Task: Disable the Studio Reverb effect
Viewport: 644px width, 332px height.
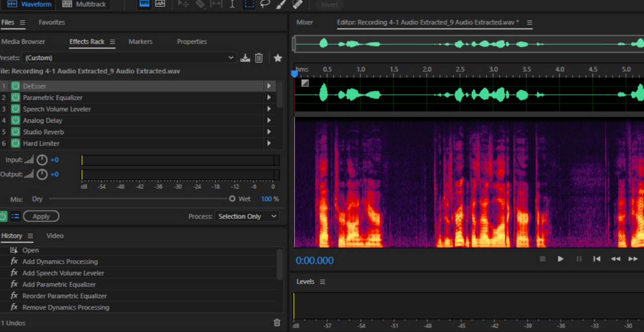Action: coord(16,132)
